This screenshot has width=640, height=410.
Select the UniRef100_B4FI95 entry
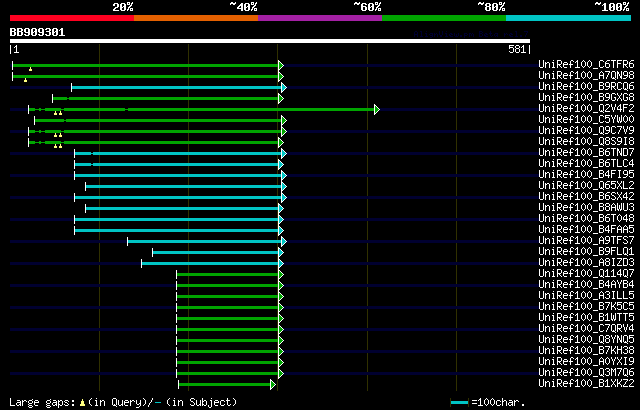coord(587,175)
